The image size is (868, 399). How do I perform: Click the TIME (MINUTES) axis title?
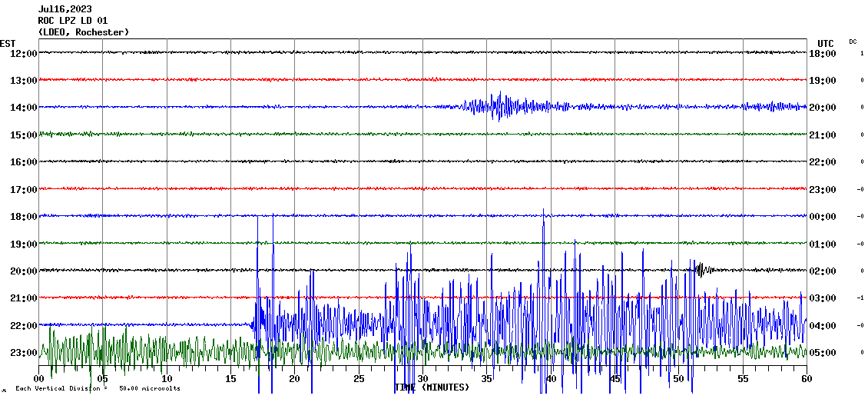[x=432, y=387]
